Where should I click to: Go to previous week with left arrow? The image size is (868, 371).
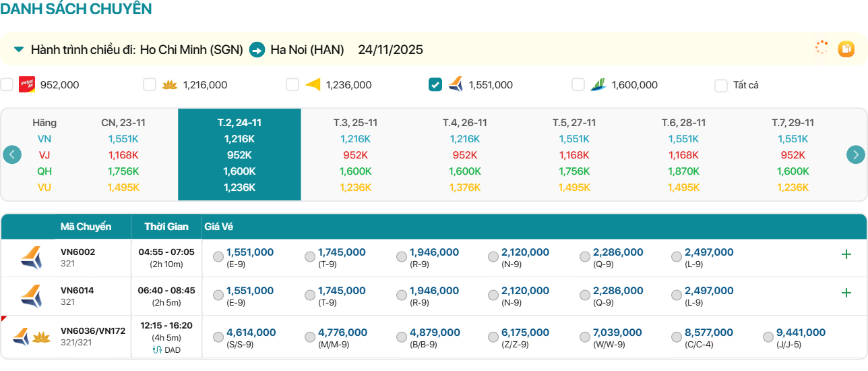tap(12, 154)
